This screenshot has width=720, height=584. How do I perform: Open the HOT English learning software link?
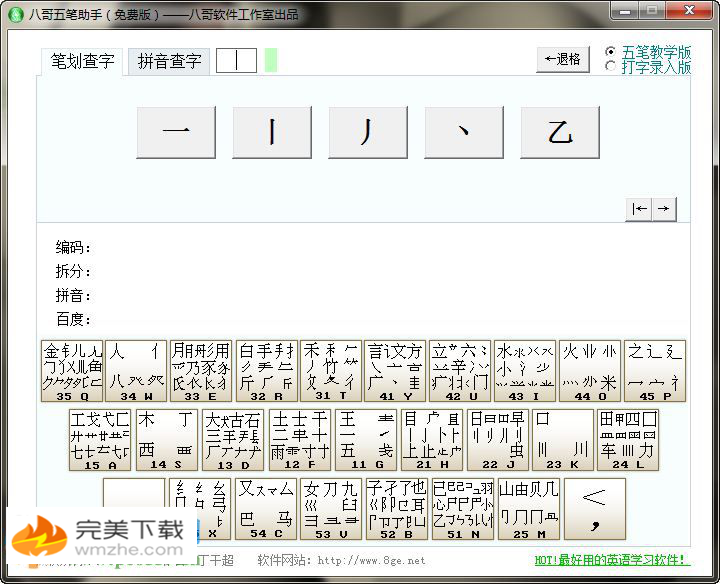[611, 561]
